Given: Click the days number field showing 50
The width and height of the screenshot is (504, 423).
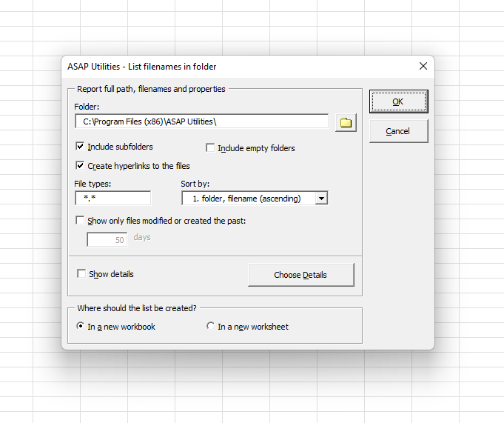Looking at the screenshot, I should (107, 239).
